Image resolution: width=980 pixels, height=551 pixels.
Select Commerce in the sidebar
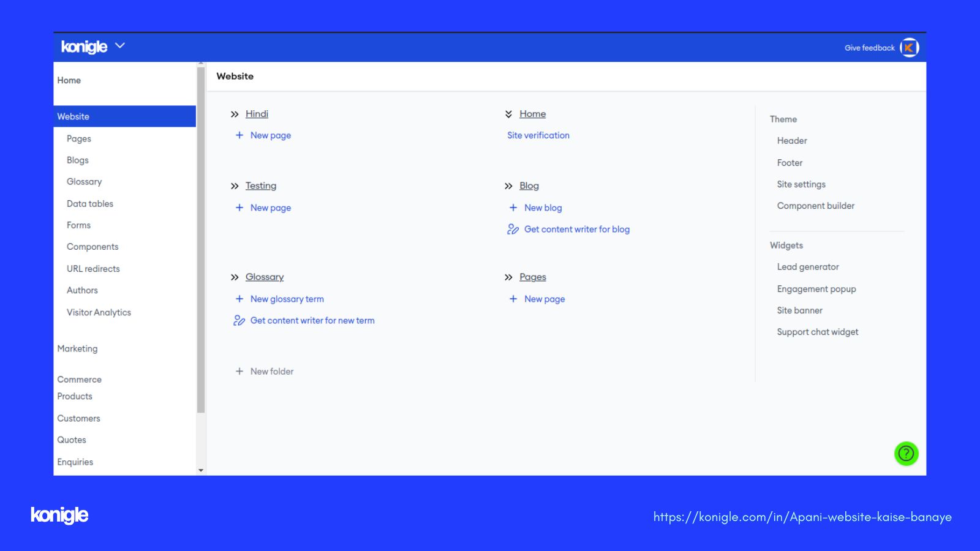click(80, 379)
